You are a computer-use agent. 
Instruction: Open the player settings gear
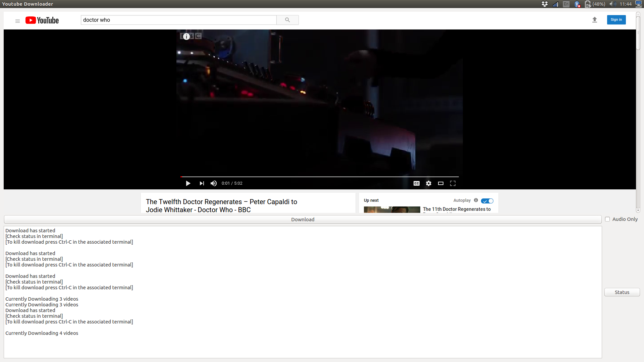click(429, 183)
